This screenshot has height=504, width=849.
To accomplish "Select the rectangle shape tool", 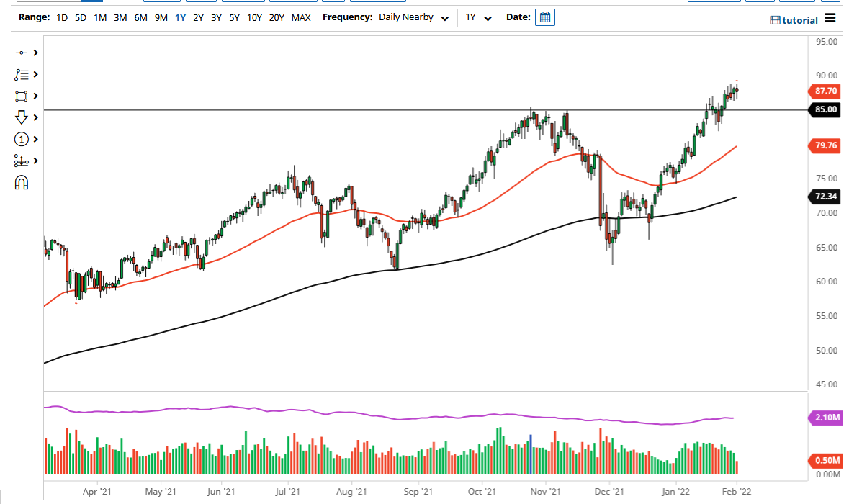I will pyautogui.click(x=22, y=96).
